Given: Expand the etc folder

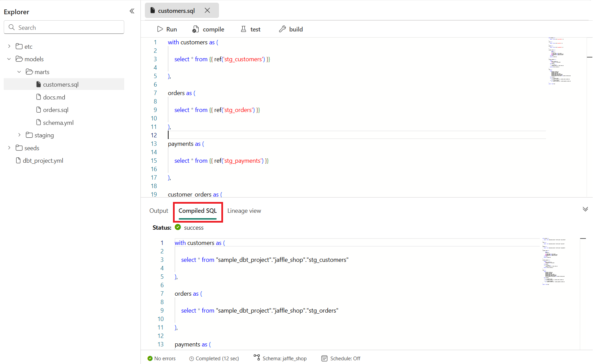Looking at the screenshot, I should point(9,46).
